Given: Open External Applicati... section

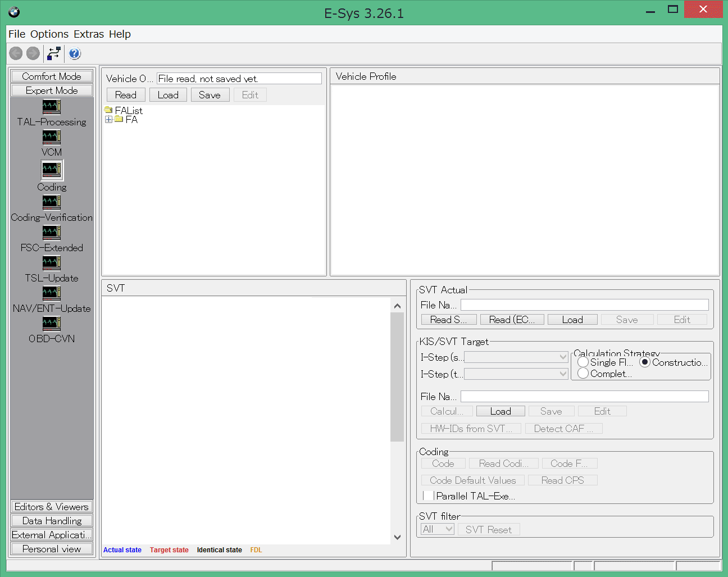Looking at the screenshot, I should click(52, 535).
